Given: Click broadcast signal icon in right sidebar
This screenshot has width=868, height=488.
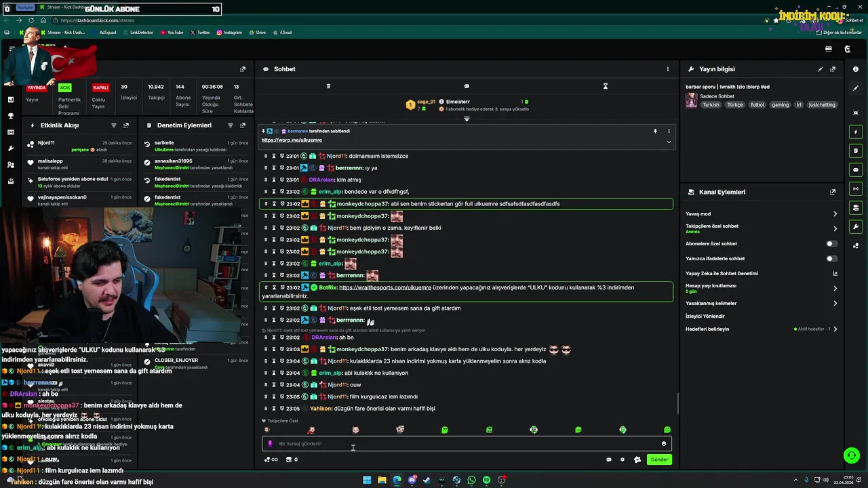Looking at the screenshot, I should tap(856, 188).
